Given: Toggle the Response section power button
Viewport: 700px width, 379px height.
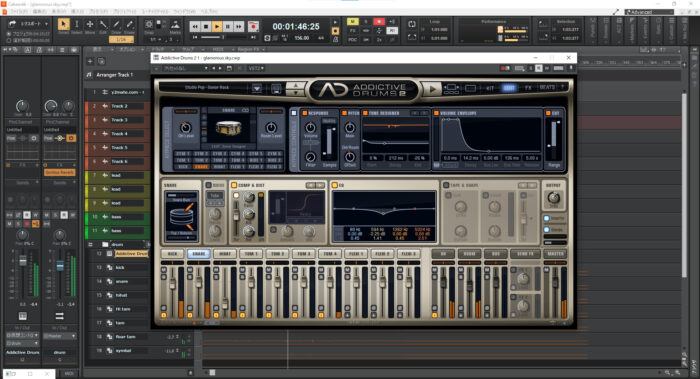Looking at the screenshot, I should click(x=305, y=113).
